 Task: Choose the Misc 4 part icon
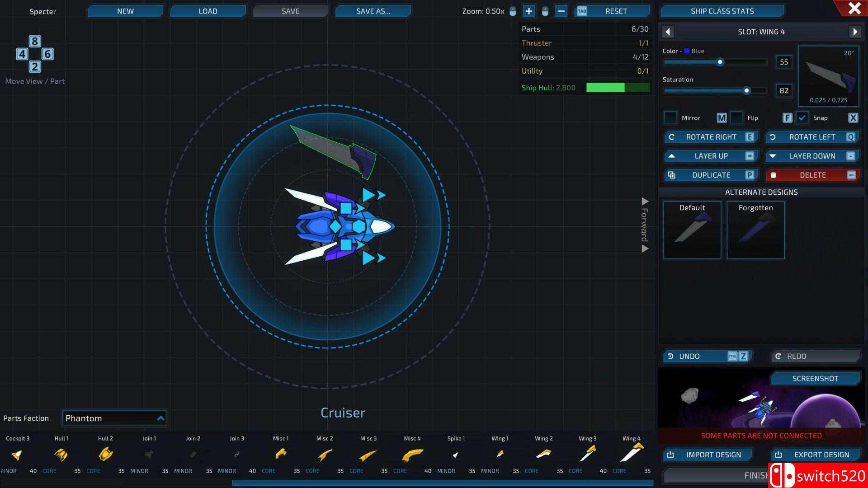(x=412, y=454)
